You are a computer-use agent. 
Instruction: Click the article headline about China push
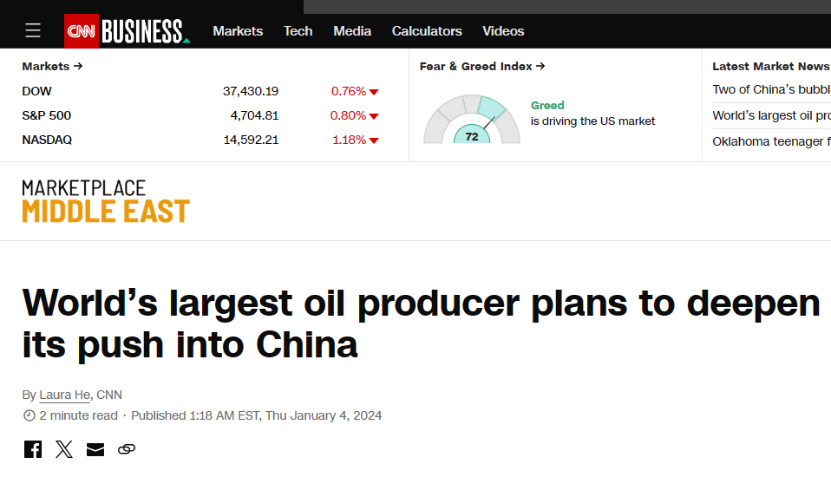[421, 324]
